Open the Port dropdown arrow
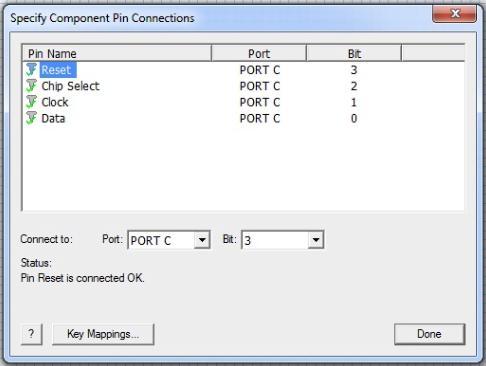Screen dimensions: 486x366 click(x=202, y=240)
